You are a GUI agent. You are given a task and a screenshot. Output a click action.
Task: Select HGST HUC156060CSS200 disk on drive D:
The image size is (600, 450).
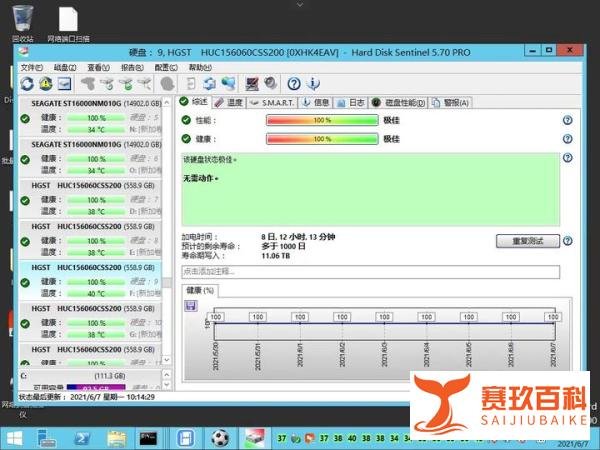point(91,198)
